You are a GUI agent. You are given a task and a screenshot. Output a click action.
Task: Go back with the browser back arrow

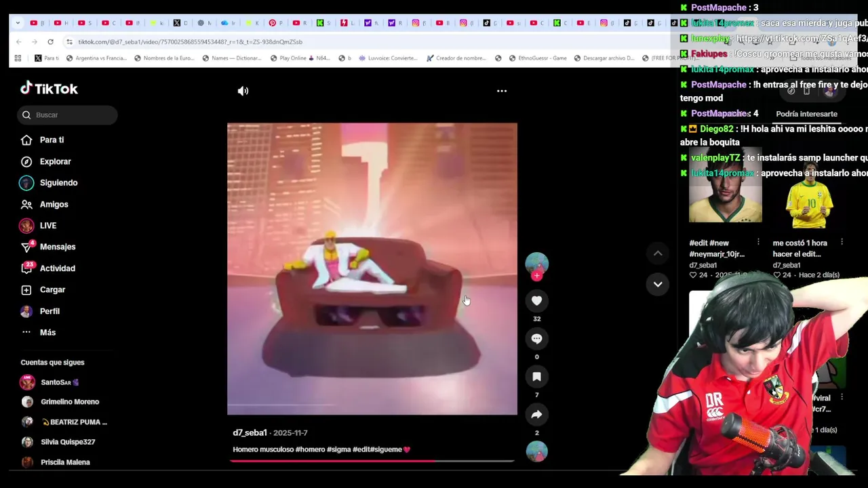18,41
